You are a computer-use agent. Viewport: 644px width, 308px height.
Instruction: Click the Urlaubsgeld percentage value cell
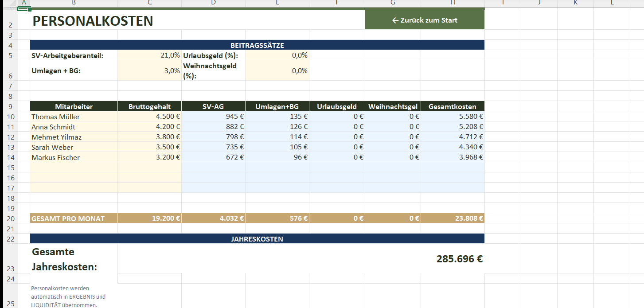(x=277, y=55)
